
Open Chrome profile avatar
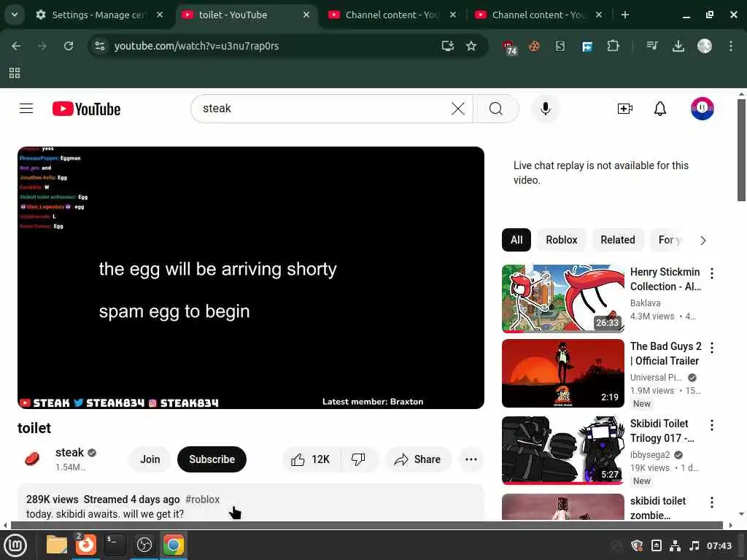pos(704,46)
